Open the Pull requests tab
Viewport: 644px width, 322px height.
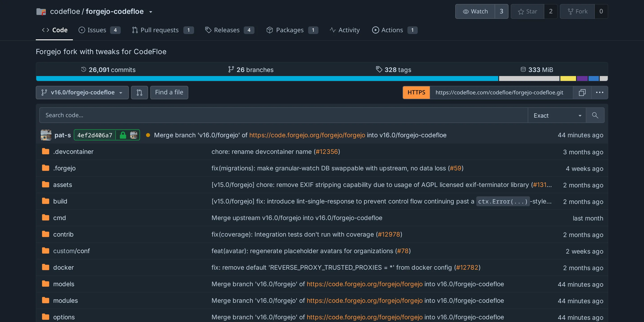[163, 30]
